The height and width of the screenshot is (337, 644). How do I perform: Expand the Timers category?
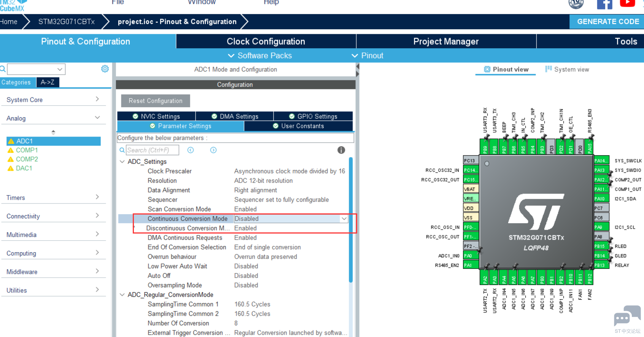53,197
